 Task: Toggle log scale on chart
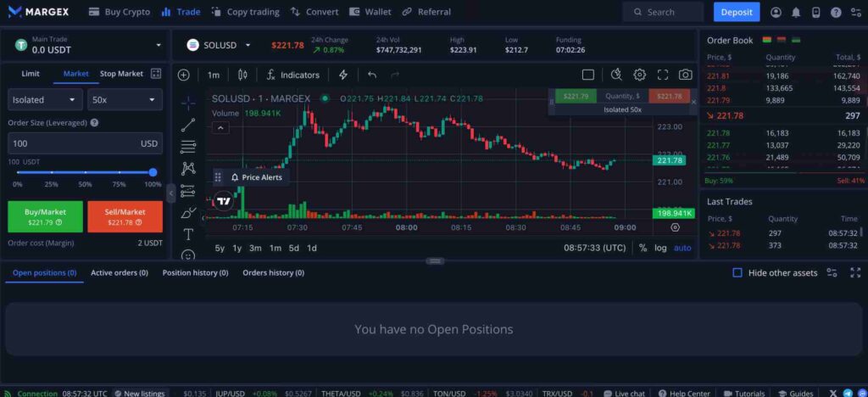[660, 248]
